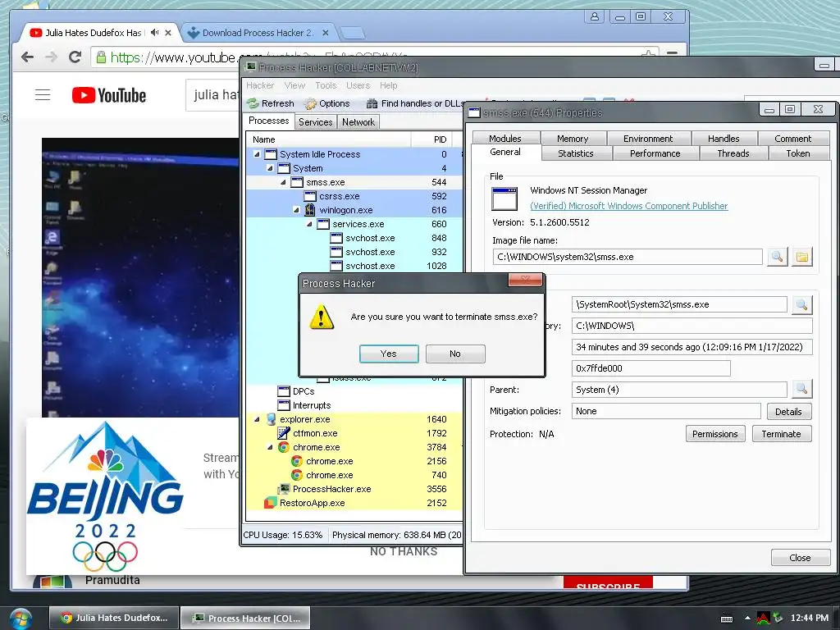Image resolution: width=840 pixels, height=630 pixels.
Task: Click the Image file name field
Action: point(628,257)
